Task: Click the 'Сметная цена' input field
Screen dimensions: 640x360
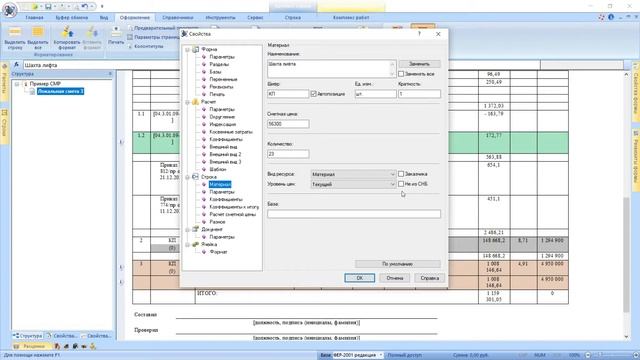Action: [288, 124]
